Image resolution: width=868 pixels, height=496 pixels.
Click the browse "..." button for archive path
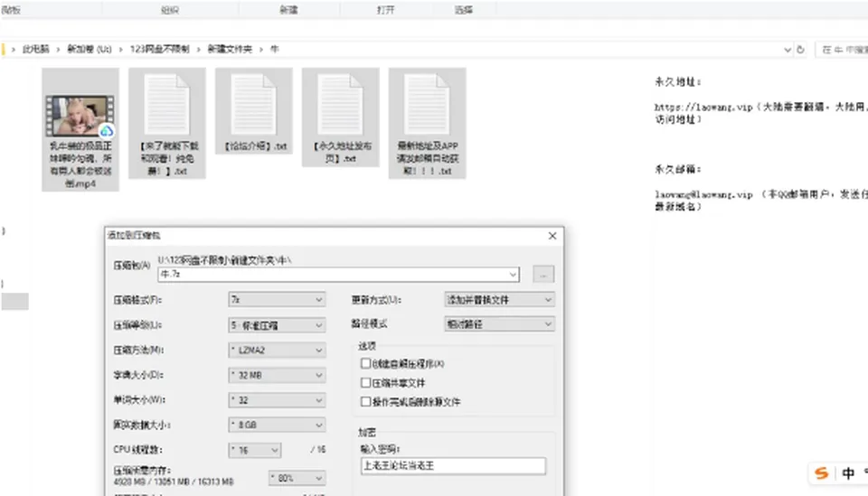tap(543, 274)
